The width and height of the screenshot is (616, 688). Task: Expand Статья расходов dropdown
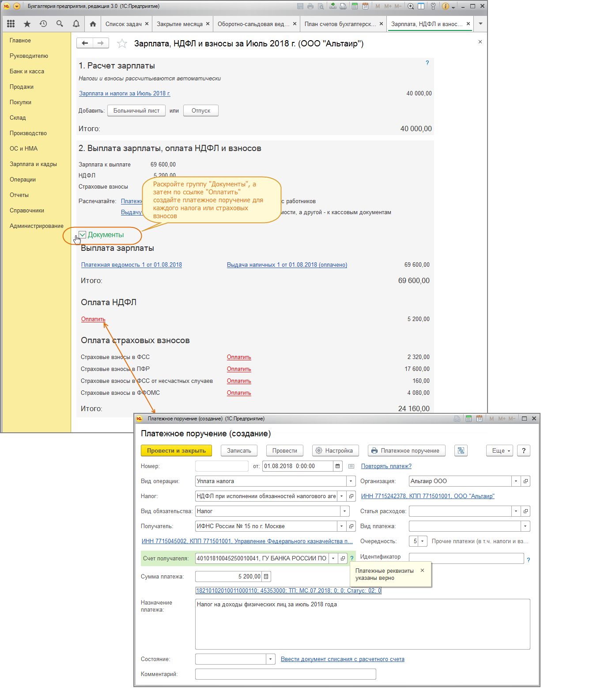516,511
